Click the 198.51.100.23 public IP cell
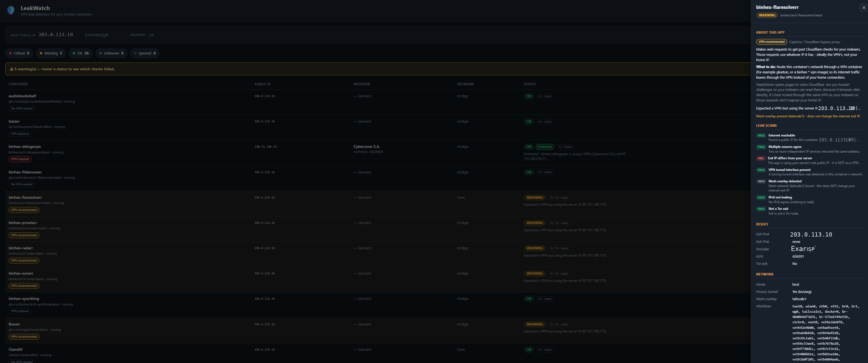The width and height of the screenshot is (868, 363). 265,147
